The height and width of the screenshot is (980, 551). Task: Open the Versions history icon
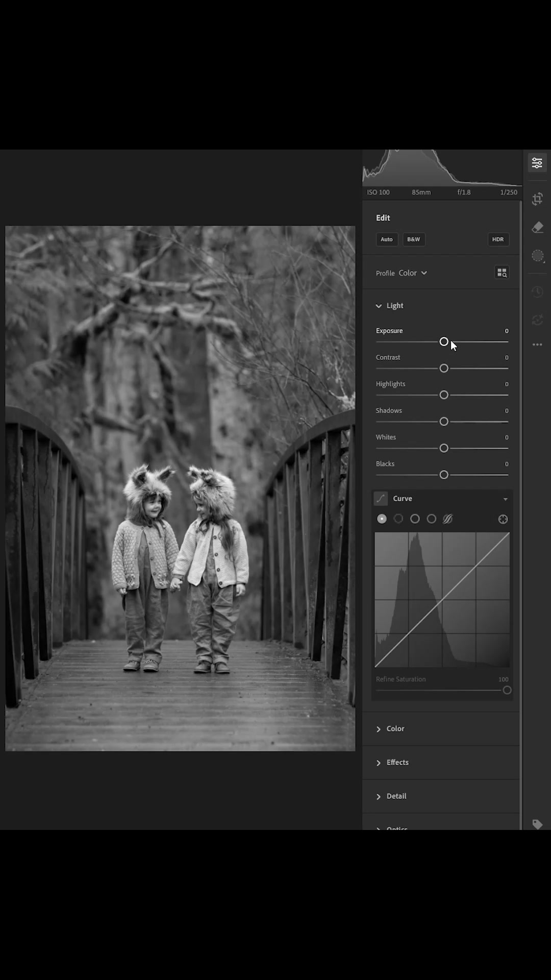coord(537,291)
